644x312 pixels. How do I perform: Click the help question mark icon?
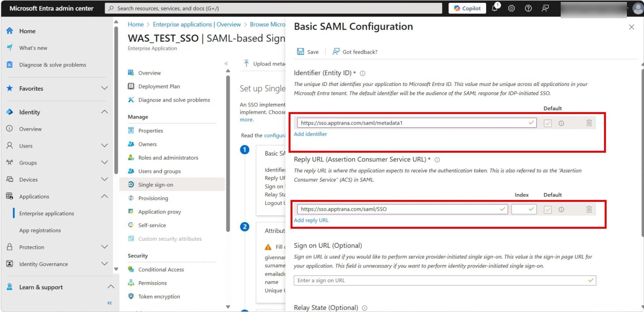[528, 8]
